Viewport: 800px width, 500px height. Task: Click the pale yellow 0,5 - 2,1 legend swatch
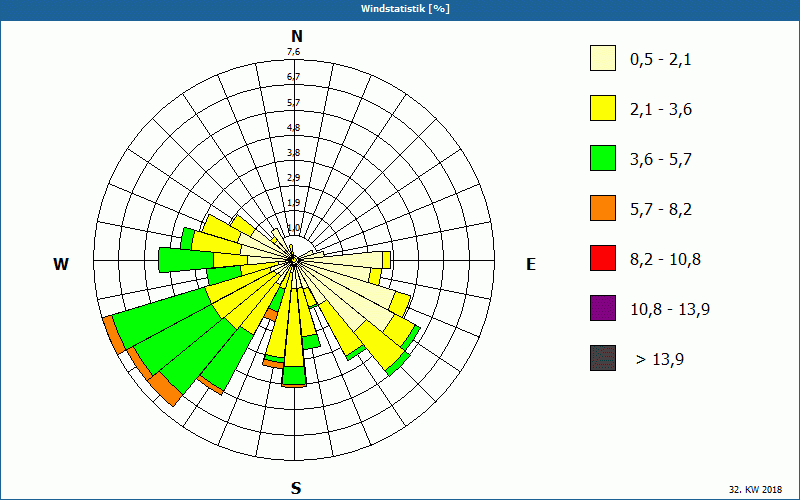tap(603, 58)
